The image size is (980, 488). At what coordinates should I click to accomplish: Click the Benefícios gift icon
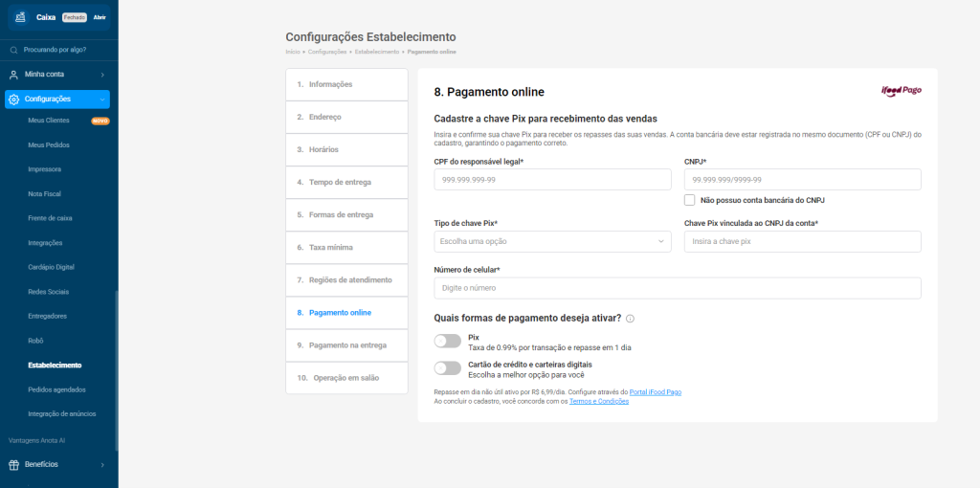(x=13, y=465)
